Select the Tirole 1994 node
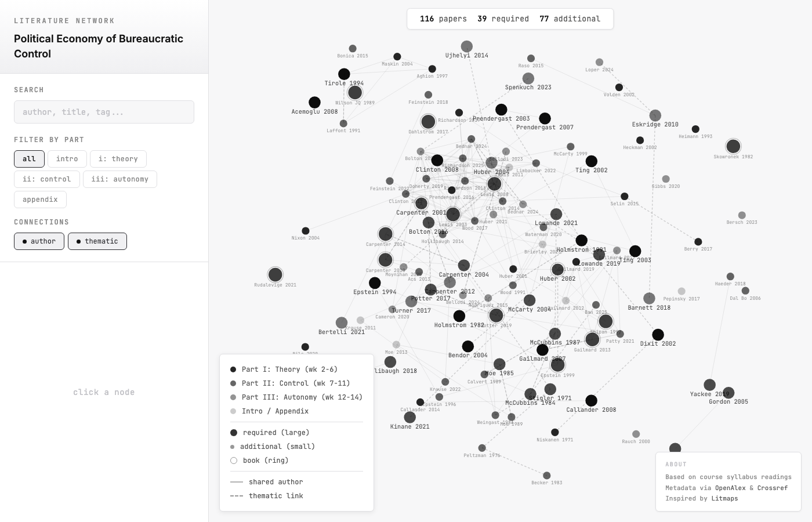812x522 pixels. pos(344,74)
